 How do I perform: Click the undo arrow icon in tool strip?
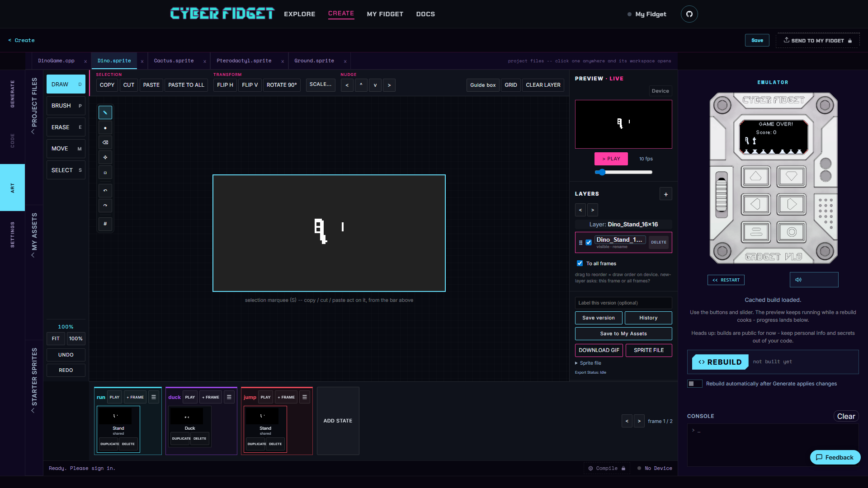[x=105, y=191]
